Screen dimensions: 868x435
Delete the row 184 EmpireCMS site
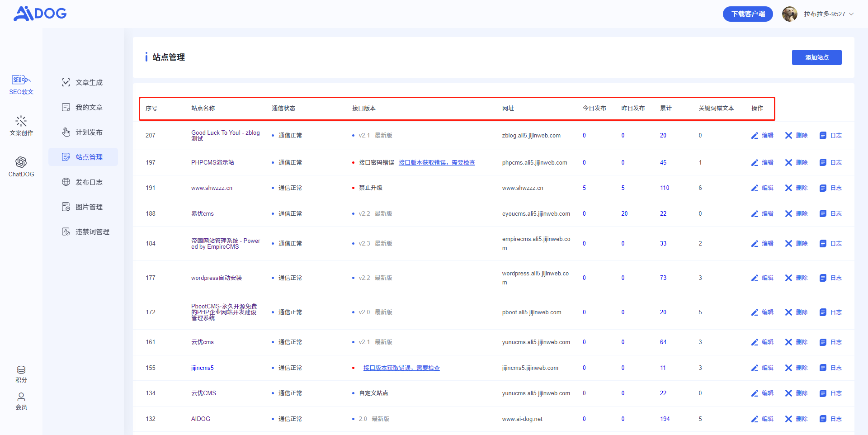pyautogui.click(x=796, y=243)
